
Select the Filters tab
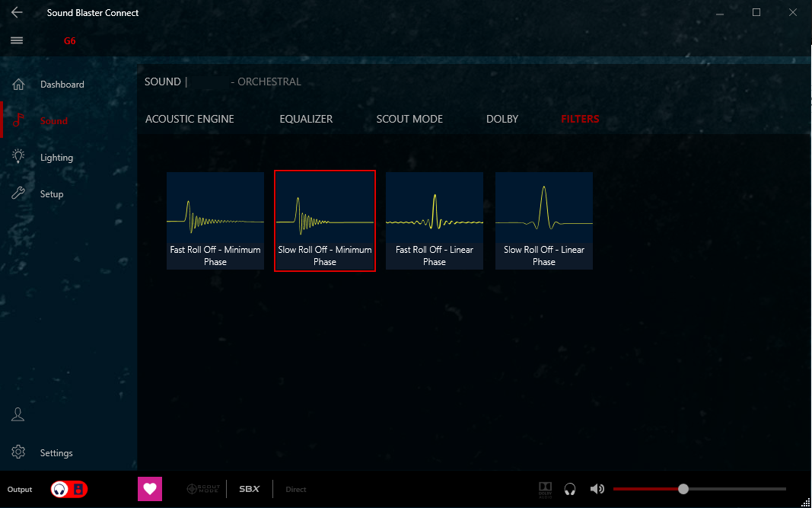[x=580, y=119]
